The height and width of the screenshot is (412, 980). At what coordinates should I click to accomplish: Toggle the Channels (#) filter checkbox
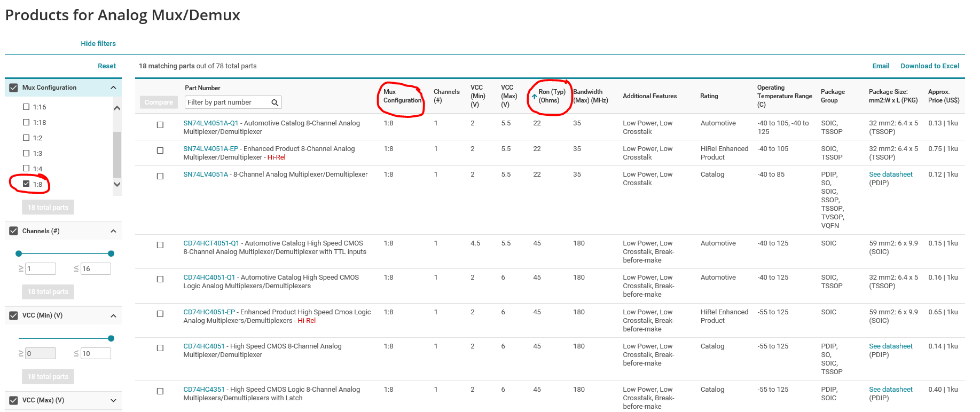[x=14, y=231]
